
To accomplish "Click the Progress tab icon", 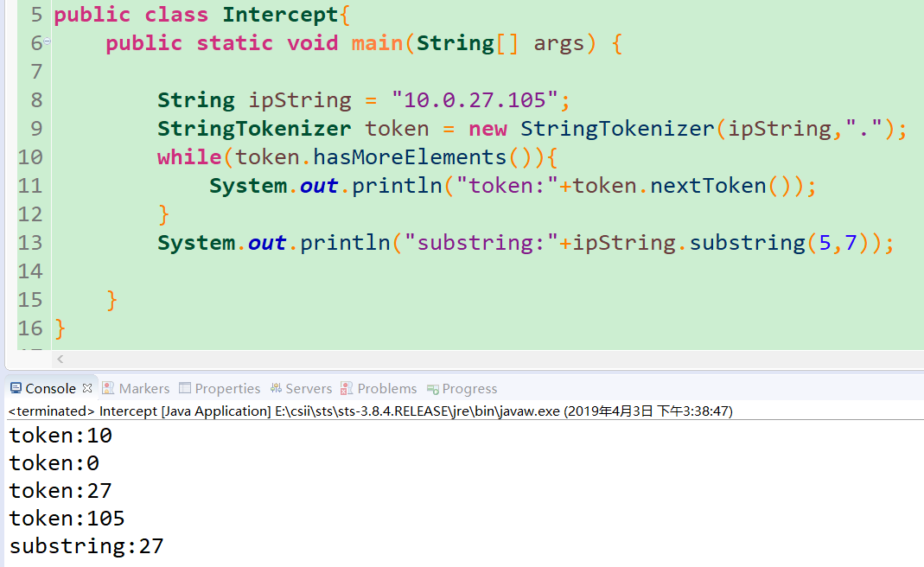I will pos(433,389).
